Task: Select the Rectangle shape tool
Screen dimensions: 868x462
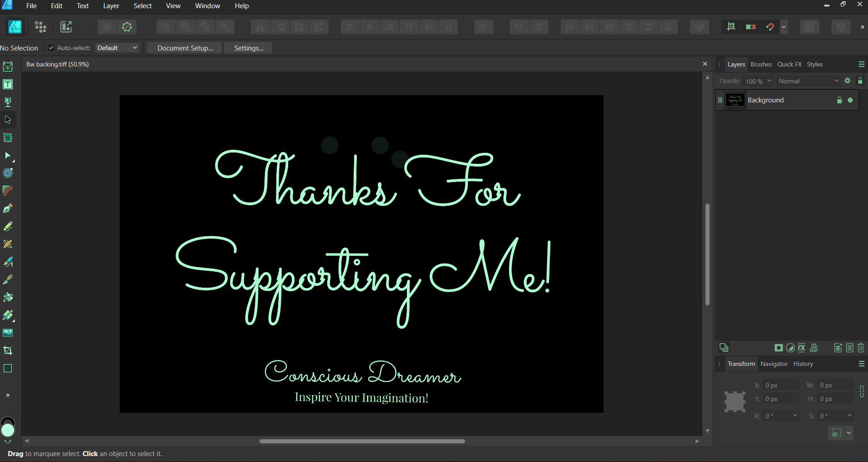Action: tap(8, 368)
